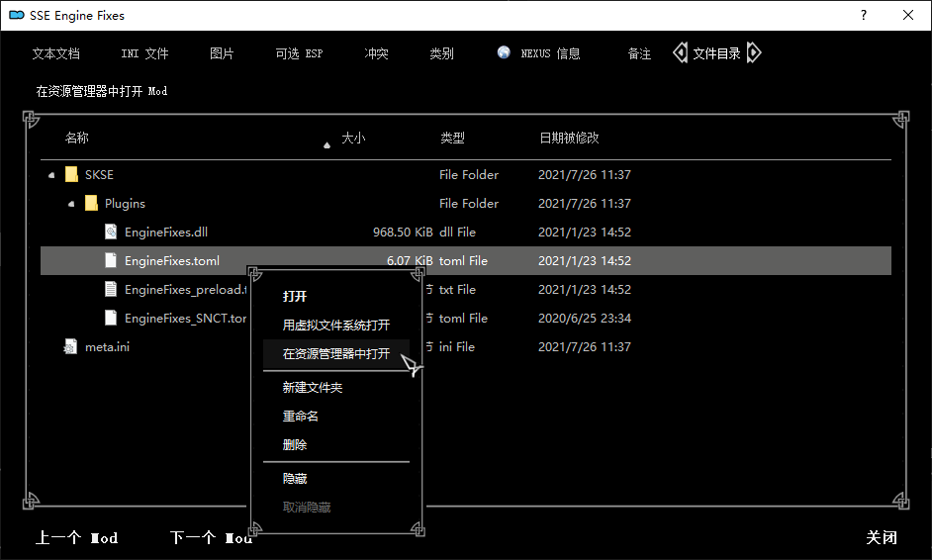932x560 pixels.
Task: Select 隐藏 from the context menu
Action: click(x=295, y=479)
